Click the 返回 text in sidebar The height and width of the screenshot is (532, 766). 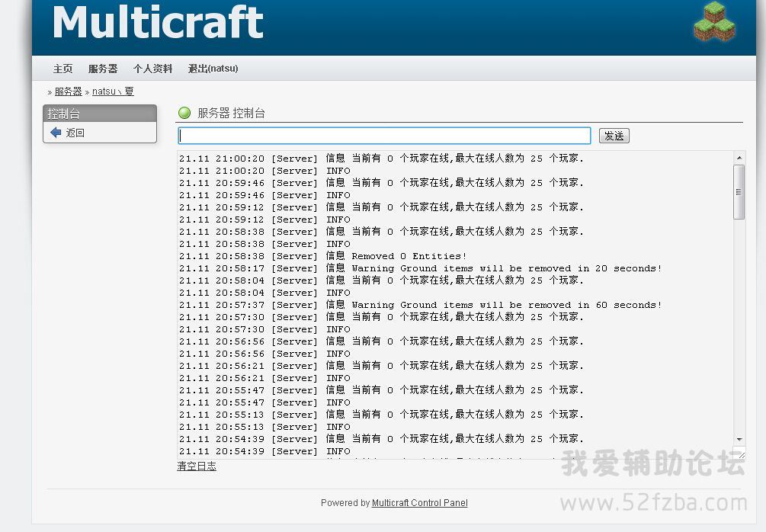pyautogui.click(x=75, y=133)
